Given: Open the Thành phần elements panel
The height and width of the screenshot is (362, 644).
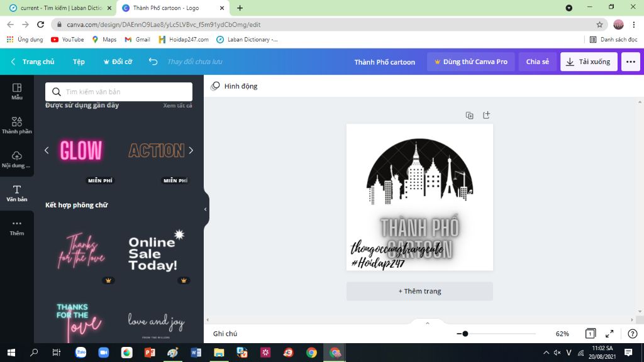Looking at the screenshot, I should (x=17, y=126).
